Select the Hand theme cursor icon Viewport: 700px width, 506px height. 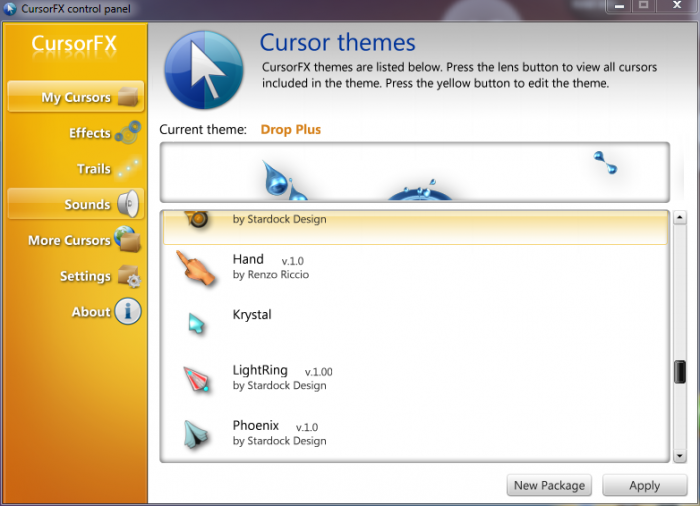(196, 268)
